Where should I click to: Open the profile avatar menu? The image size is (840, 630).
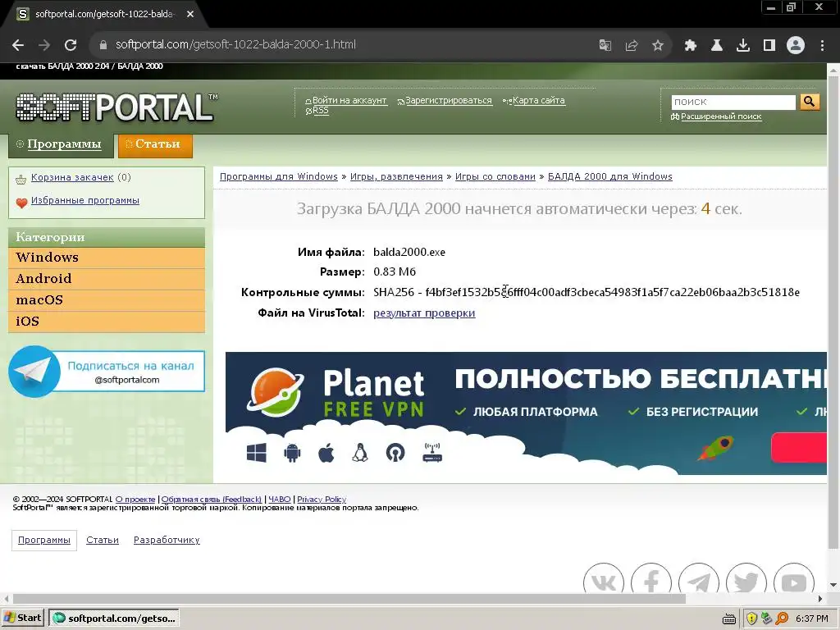(x=796, y=46)
